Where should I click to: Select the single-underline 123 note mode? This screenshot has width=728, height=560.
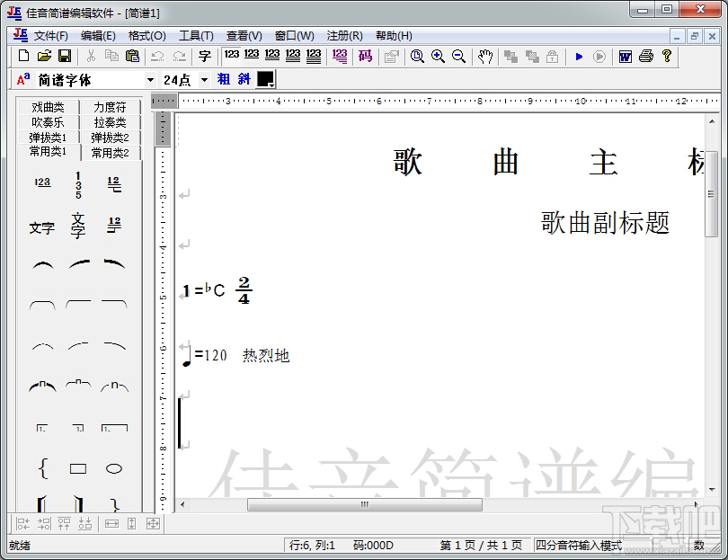[252, 56]
